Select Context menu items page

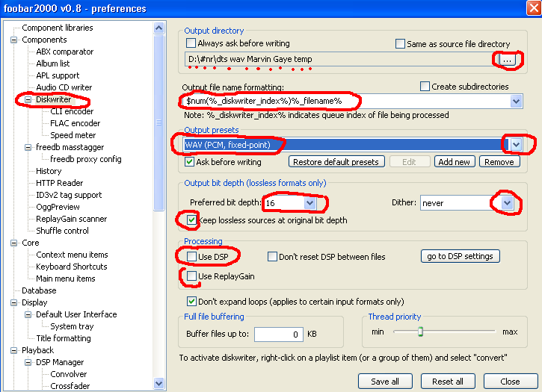[x=72, y=255]
